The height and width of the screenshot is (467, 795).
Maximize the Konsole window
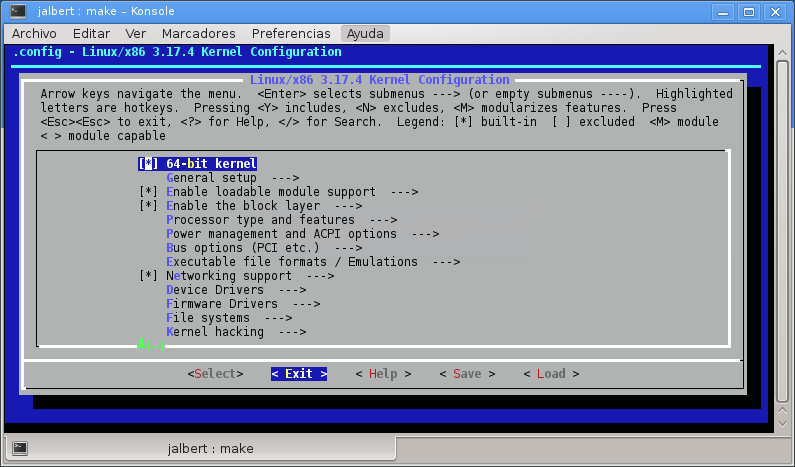(749, 11)
